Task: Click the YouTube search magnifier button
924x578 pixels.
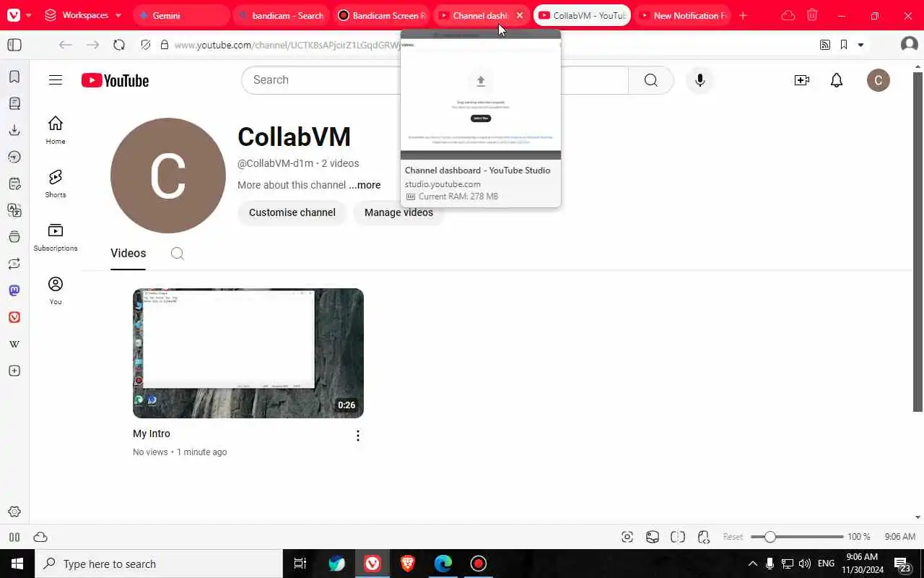Action: coord(651,80)
